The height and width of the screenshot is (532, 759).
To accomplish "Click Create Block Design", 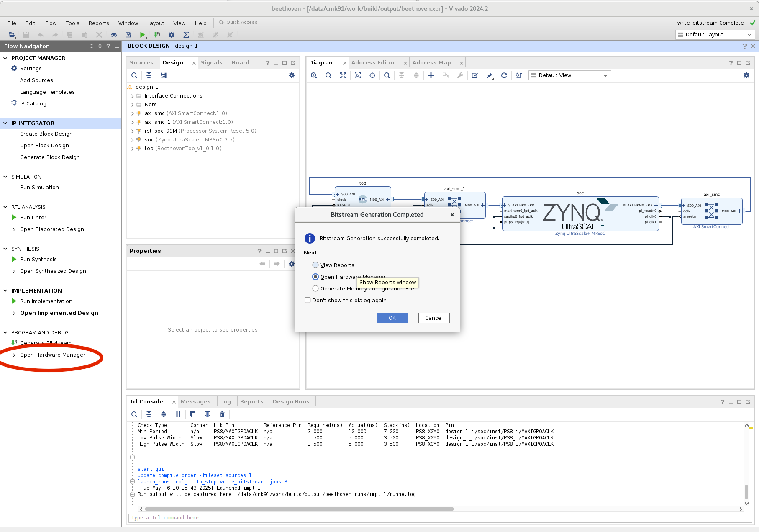I will (46, 134).
